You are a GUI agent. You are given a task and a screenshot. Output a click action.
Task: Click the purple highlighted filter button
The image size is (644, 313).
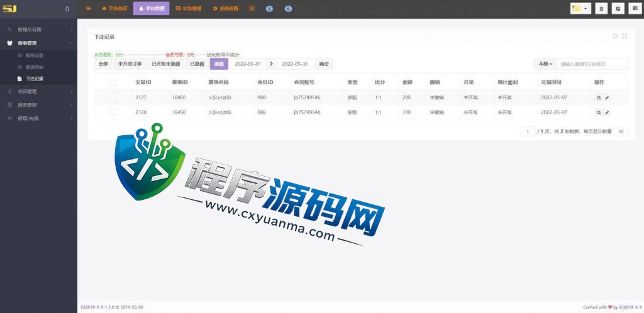click(219, 64)
